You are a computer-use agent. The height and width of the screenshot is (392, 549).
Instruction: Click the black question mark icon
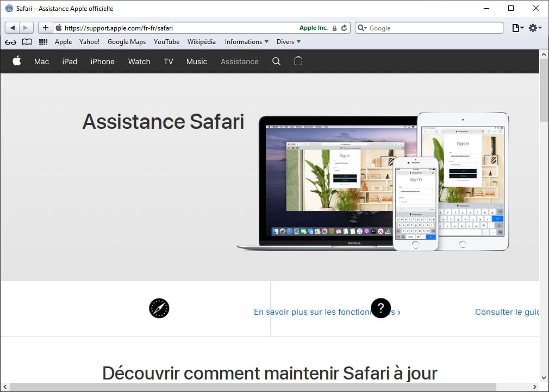[x=380, y=308]
